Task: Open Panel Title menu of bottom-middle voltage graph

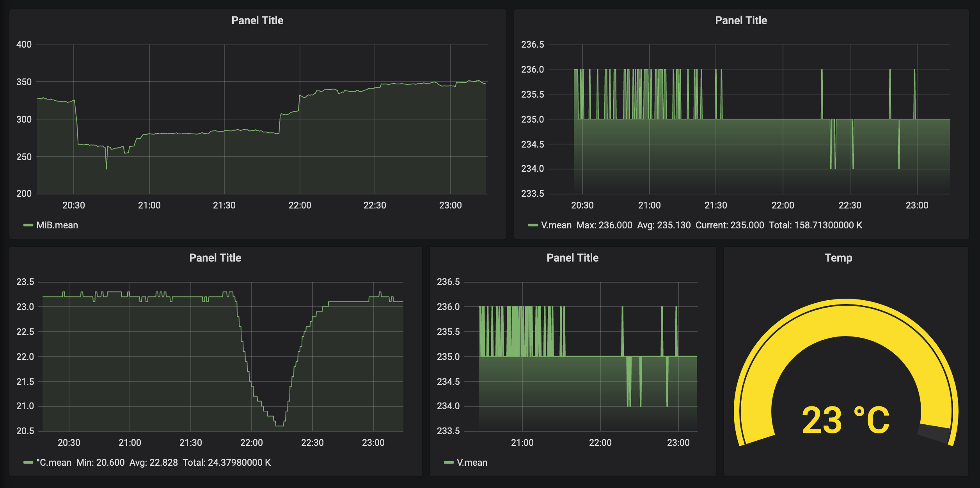Action: tap(572, 258)
